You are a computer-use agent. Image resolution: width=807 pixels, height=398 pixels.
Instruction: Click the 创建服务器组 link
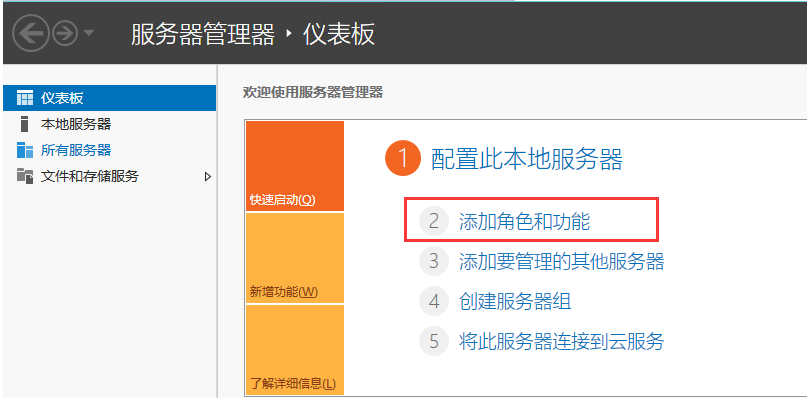coord(515,301)
